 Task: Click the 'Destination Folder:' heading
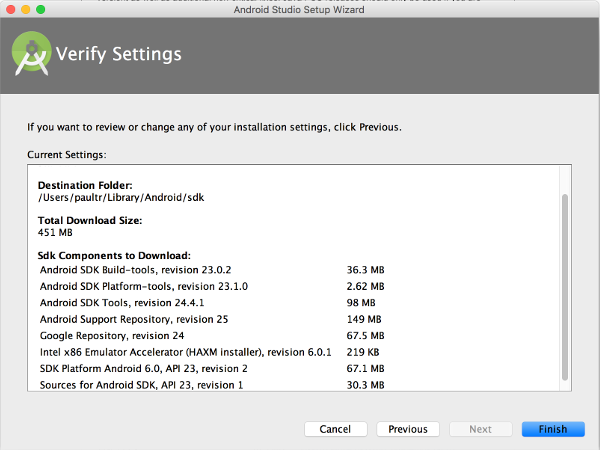(x=85, y=185)
